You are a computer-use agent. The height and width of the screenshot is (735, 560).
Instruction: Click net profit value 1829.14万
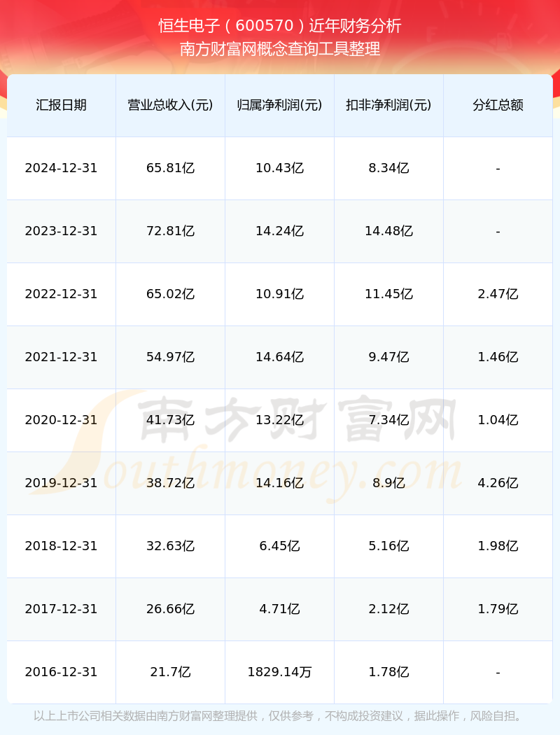click(280, 672)
